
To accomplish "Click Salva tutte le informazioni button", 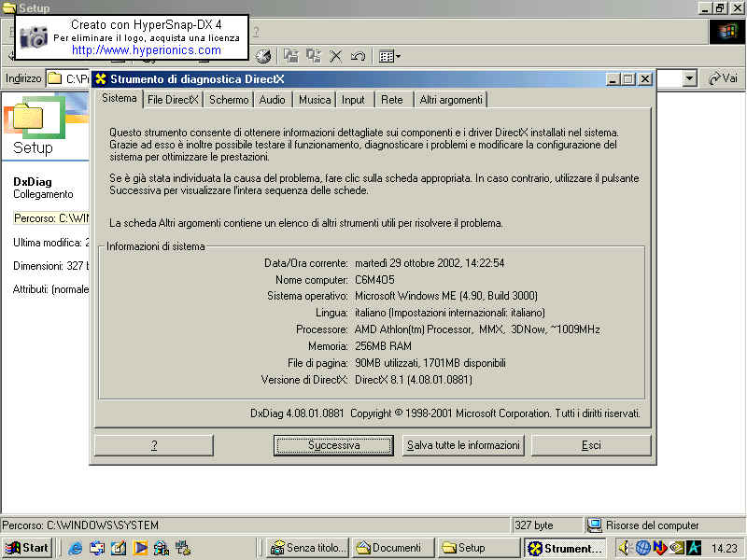I will [x=463, y=445].
